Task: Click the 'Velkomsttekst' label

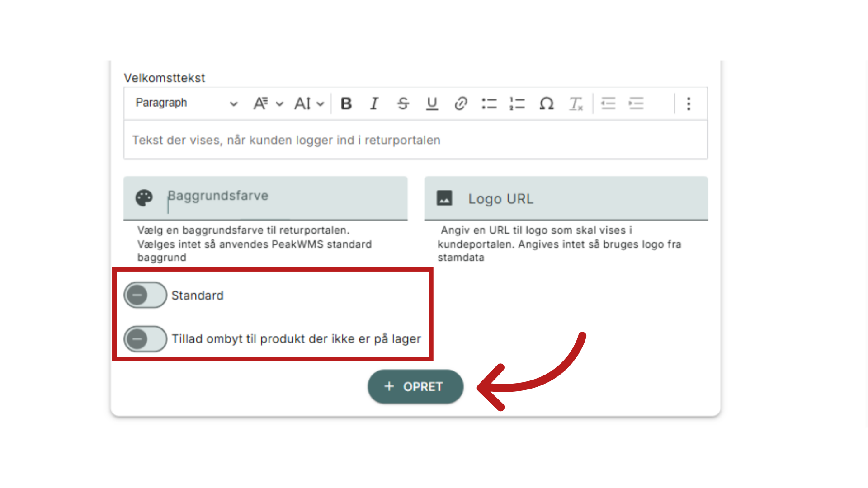Action: click(165, 78)
